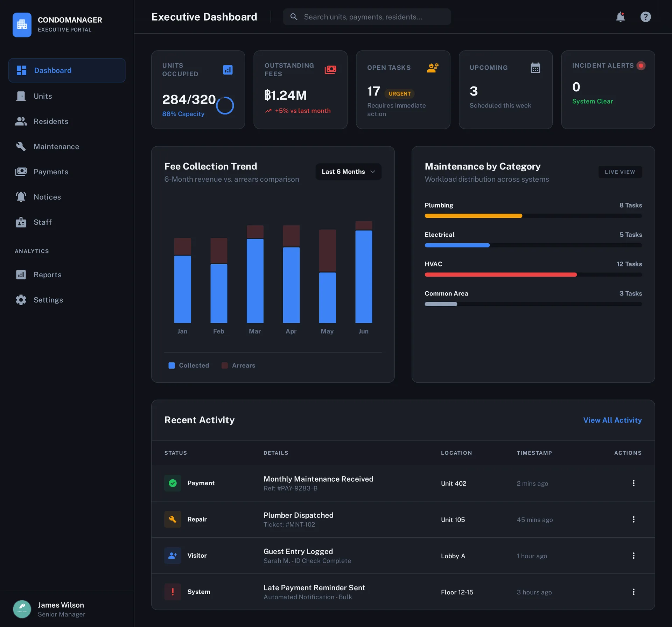672x627 pixels.
Task: Click the LIVE VIEW button
Action: pos(620,172)
